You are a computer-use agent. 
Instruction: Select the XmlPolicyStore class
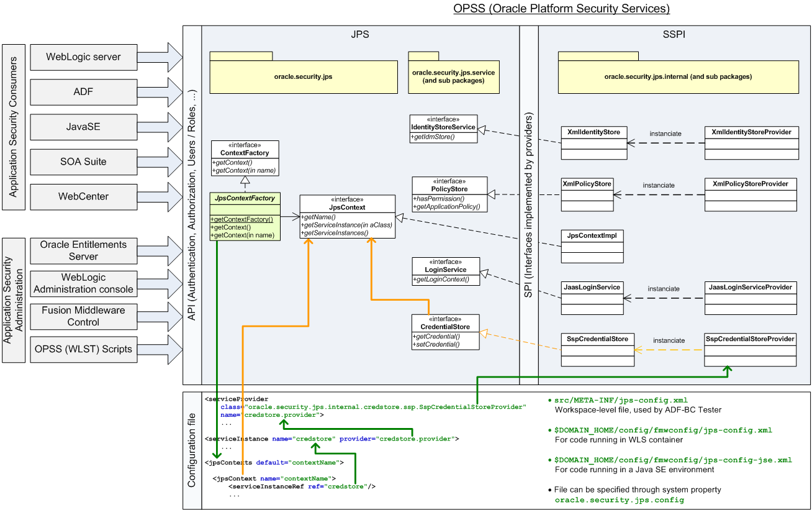point(587,195)
